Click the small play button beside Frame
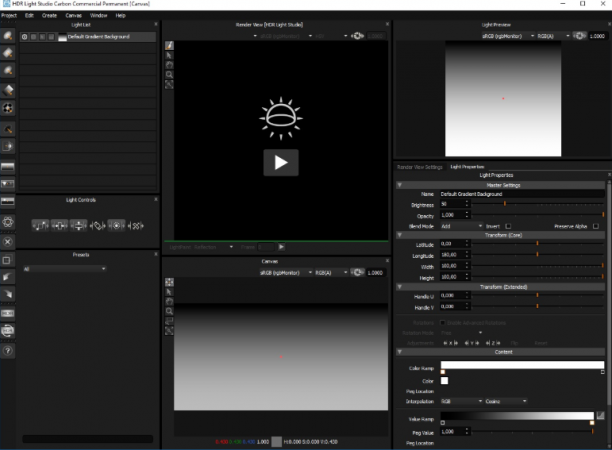Image resolution: width=612 pixels, height=450 pixels. (x=281, y=247)
